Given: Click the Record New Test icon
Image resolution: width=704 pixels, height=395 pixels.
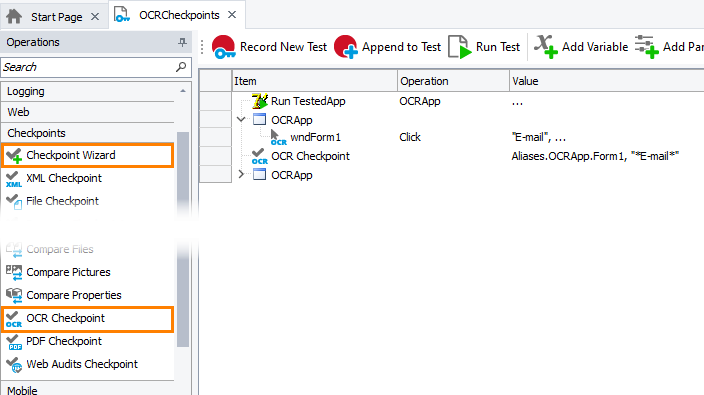Looking at the screenshot, I should pos(224,47).
